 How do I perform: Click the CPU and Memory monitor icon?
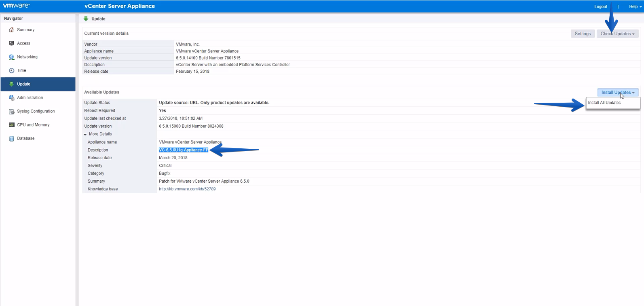[11, 125]
